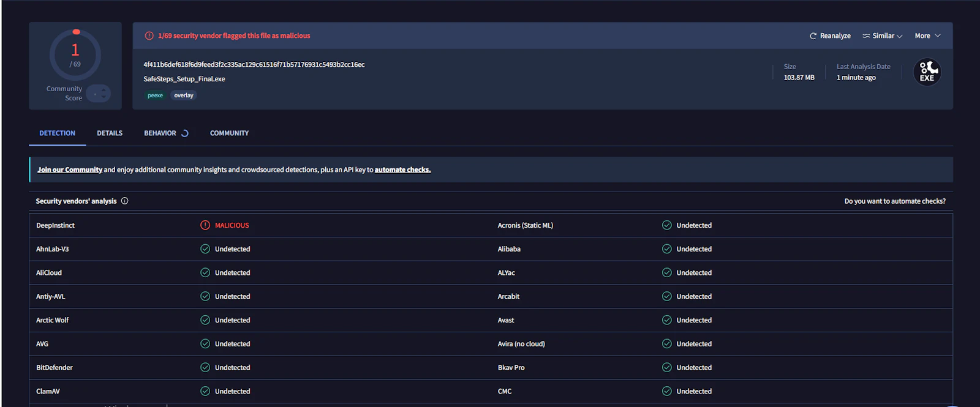Click the BitDefender undetected check icon

[205, 368]
